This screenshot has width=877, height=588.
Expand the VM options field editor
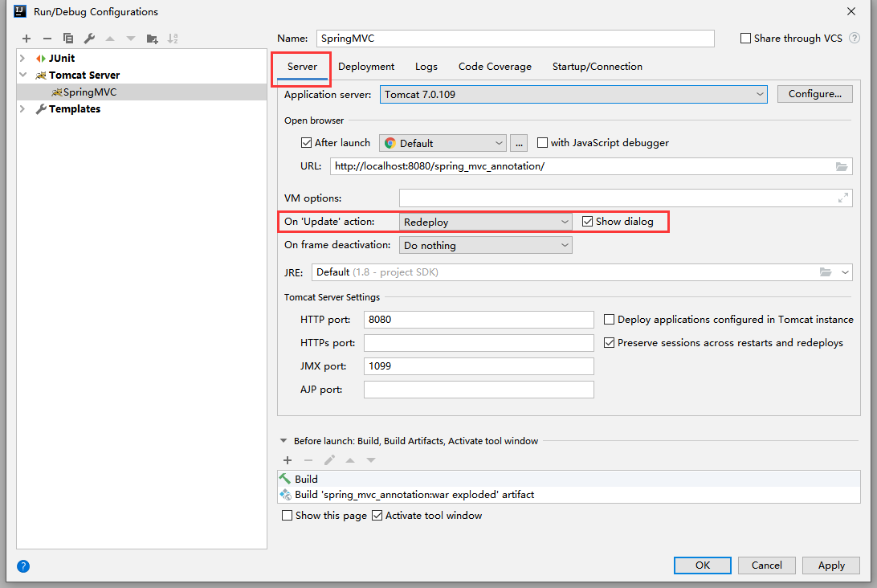843,198
